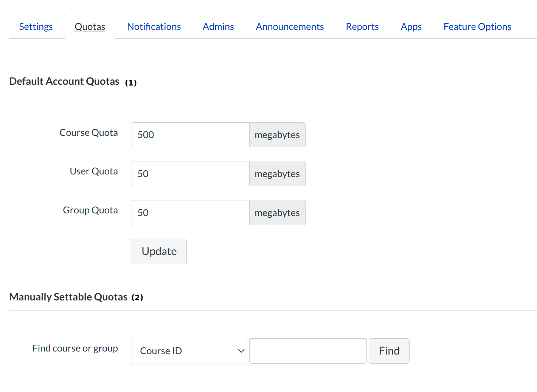The width and height of the screenshot is (537, 392).
Task: View the Reports tab
Action: [362, 27]
